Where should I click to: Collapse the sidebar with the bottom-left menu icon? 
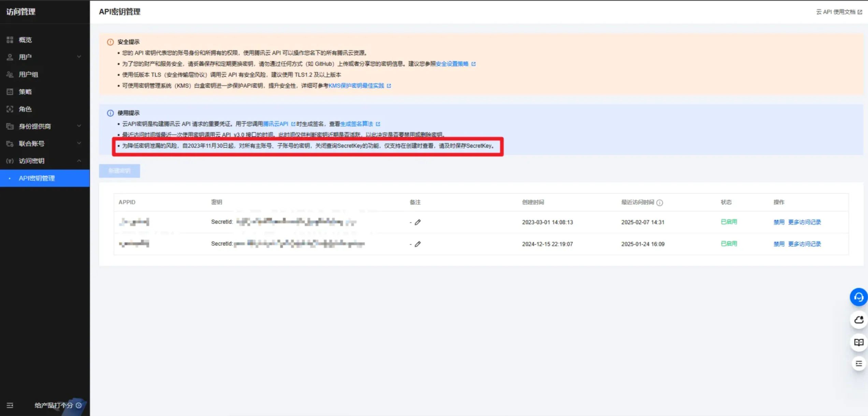pyautogui.click(x=10, y=405)
